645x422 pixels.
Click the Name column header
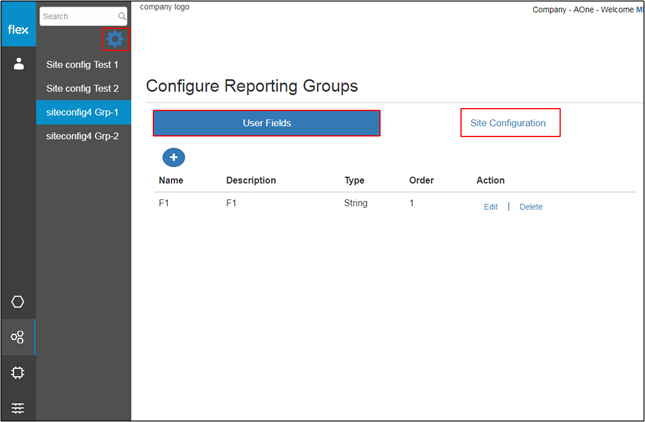point(171,180)
